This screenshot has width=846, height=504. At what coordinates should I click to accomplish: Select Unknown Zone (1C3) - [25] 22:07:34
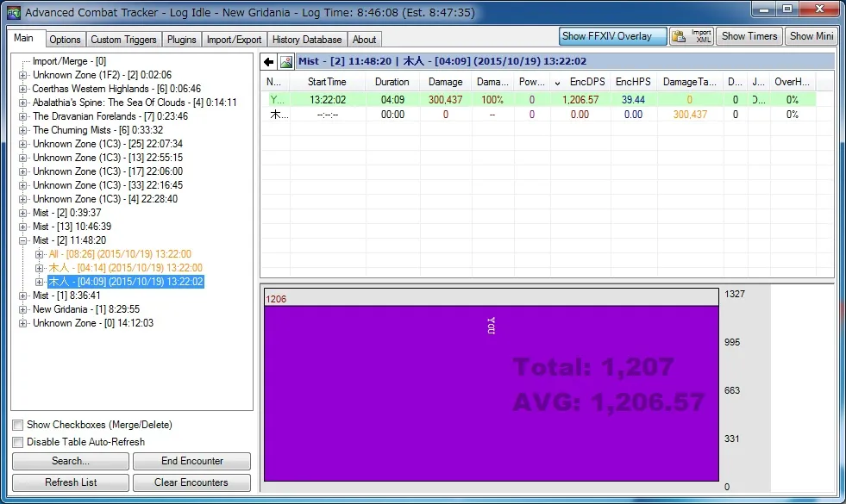pos(108,144)
